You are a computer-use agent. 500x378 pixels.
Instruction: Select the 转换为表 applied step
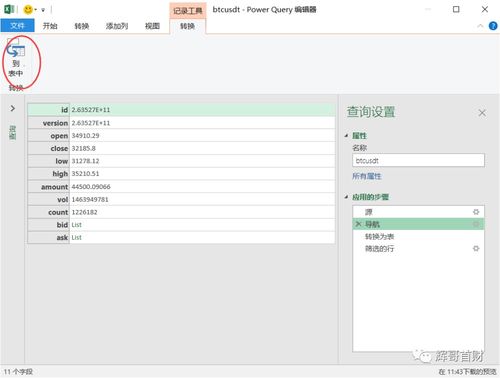point(418,237)
